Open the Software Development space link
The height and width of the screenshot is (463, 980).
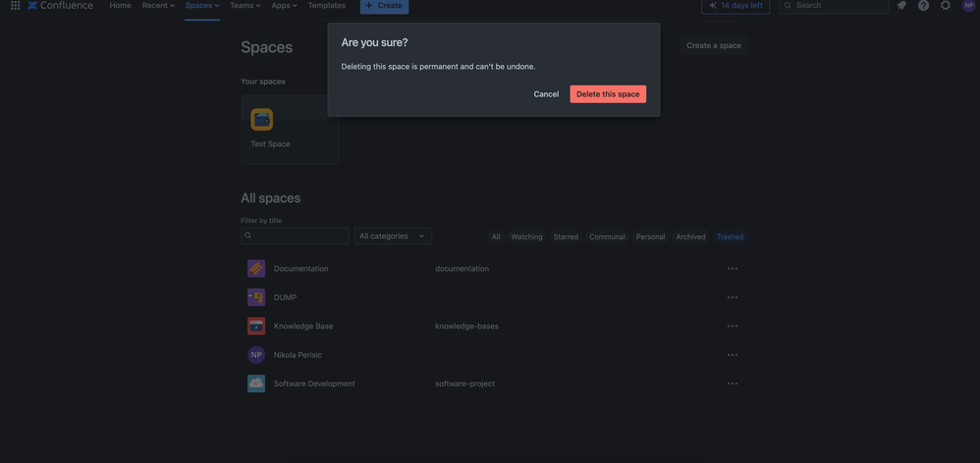pos(314,383)
